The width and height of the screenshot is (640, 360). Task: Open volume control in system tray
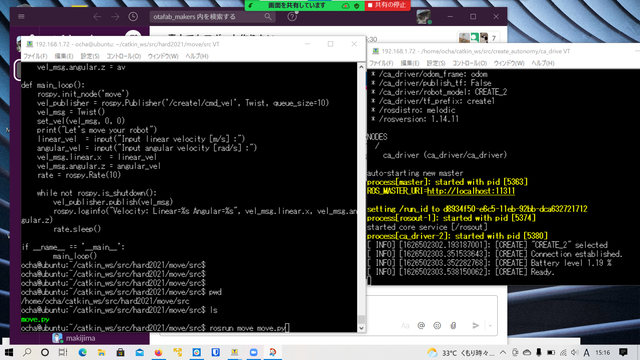click(575, 353)
